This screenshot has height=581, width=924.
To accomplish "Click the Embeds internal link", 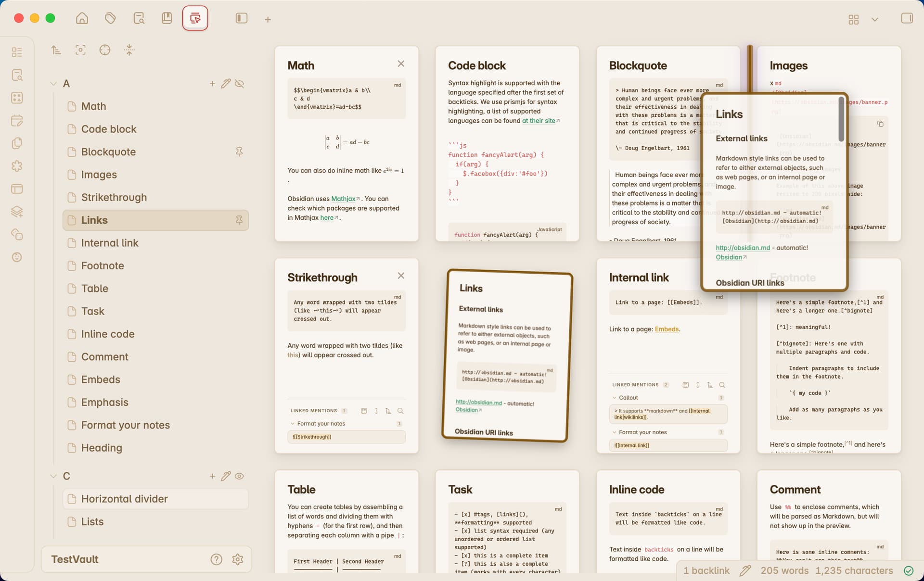I will (667, 329).
